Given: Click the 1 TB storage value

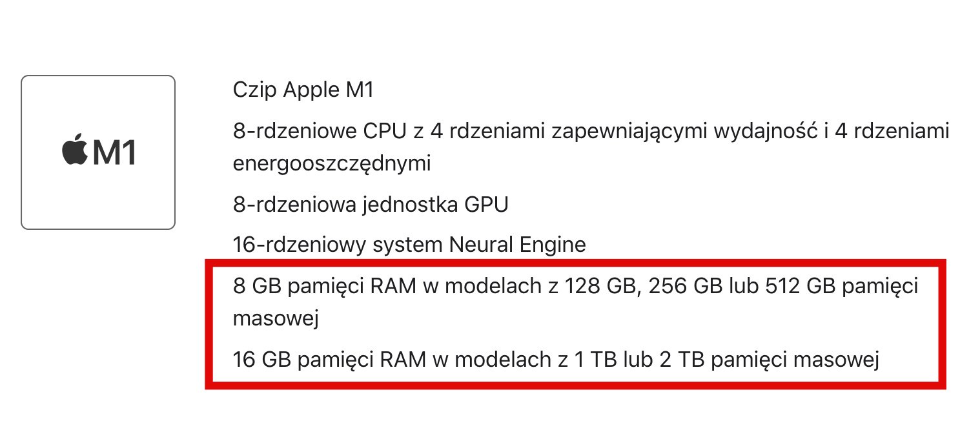Looking at the screenshot, I should pos(591,359).
